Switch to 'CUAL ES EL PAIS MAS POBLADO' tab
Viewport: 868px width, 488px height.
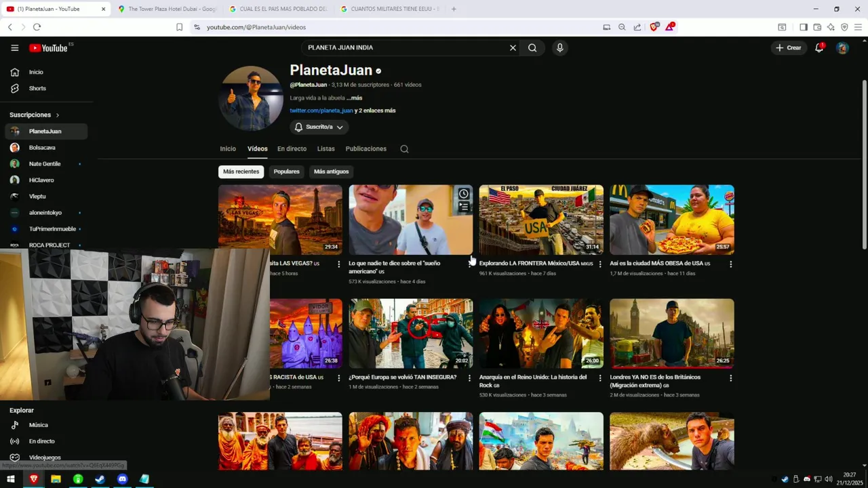click(x=278, y=9)
